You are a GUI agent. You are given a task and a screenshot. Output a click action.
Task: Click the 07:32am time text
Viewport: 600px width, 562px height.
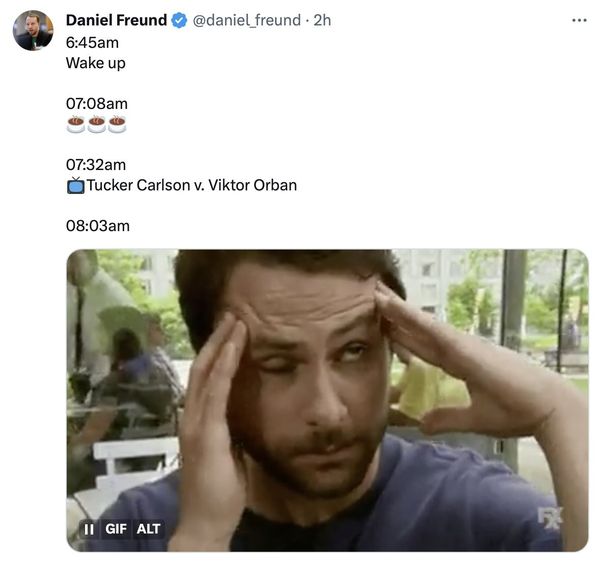click(96, 164)
